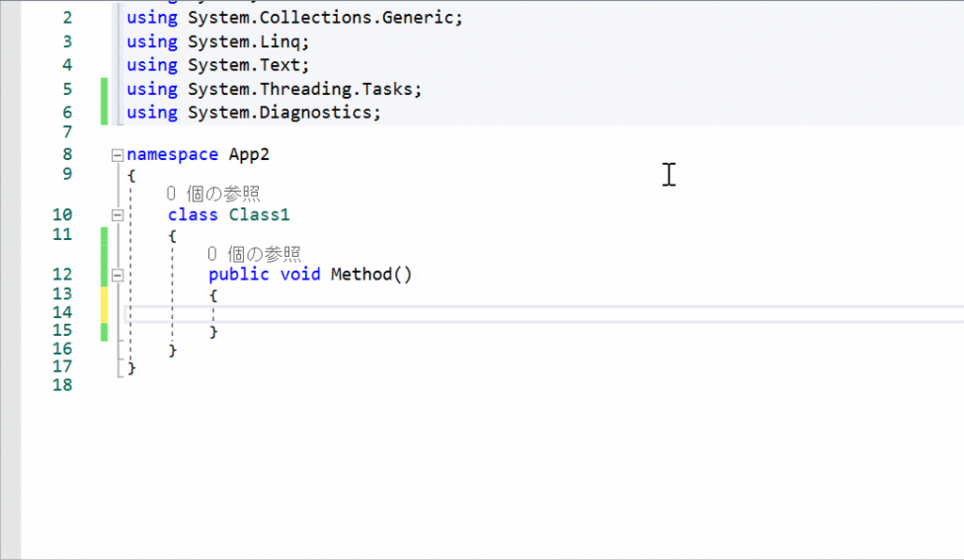This screenshot has width=964, height=560.
Task: Click line number 10 in the gutter
Action: (x=62, y=215)
